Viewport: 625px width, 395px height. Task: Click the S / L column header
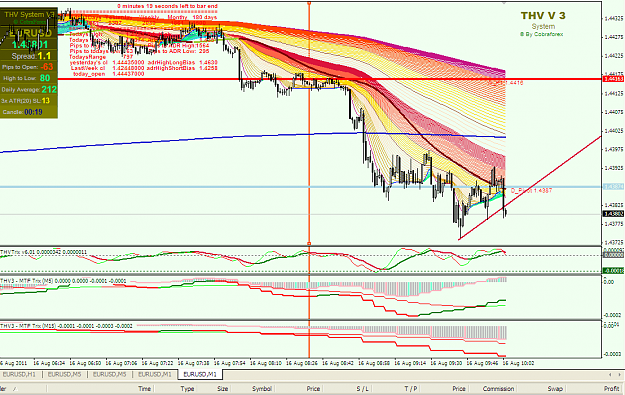pos(363,389)
